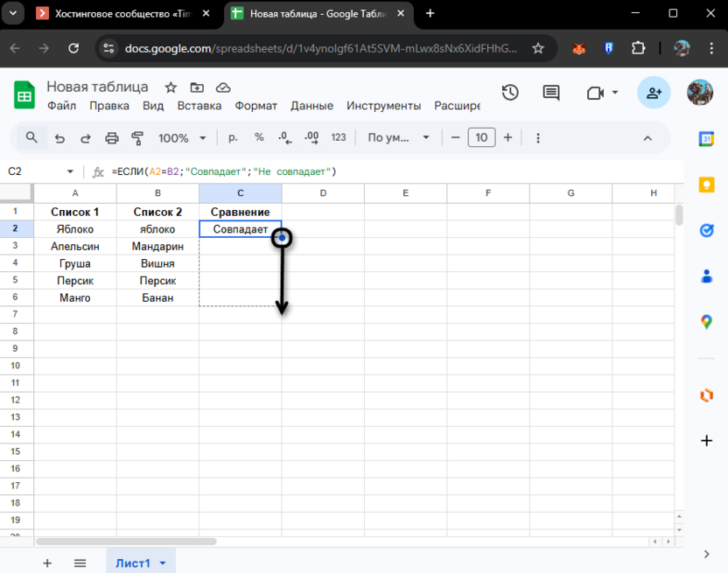This screenshot has height=573, width=728.
Task: Star the document Новая таблица
Action: click(x=171, y=87)
